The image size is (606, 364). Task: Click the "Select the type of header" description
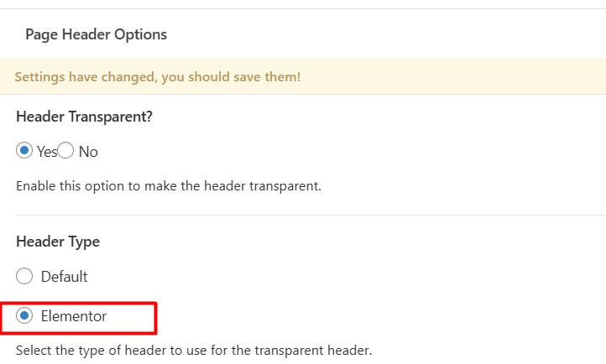(193, 349)
